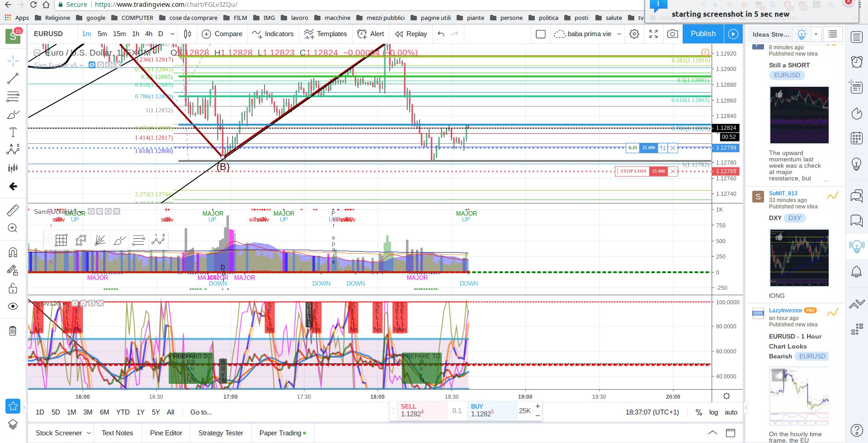Change candle bar style icon
Viewport: 868px width, 443px height.
click(188, 34)
